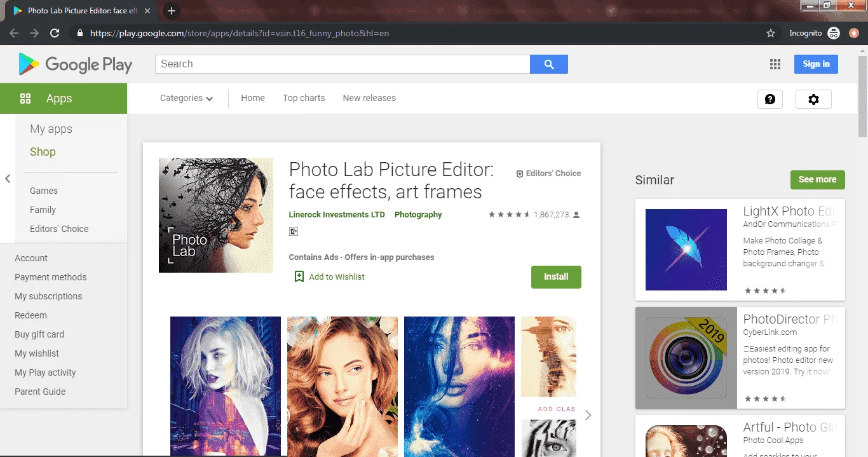Click the 1,867,273 ratings count

pos(552,215)
